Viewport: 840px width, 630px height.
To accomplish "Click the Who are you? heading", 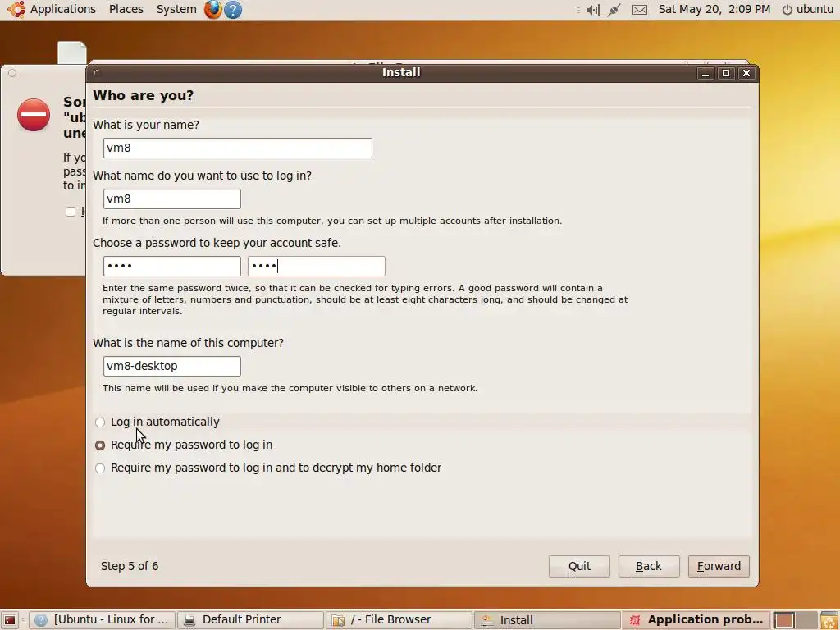I will [143, 96].
